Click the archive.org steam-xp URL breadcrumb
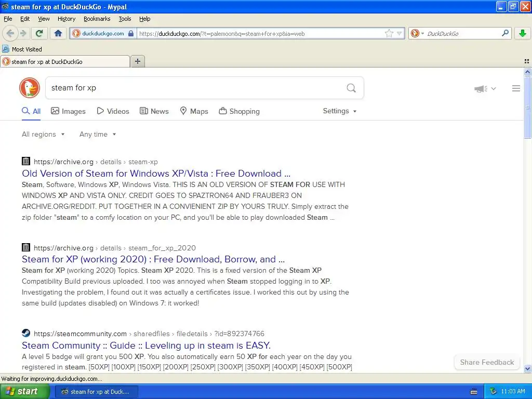The width and height of the screenshot is (532, 399). pyautogui.click(x=96, y=162)
